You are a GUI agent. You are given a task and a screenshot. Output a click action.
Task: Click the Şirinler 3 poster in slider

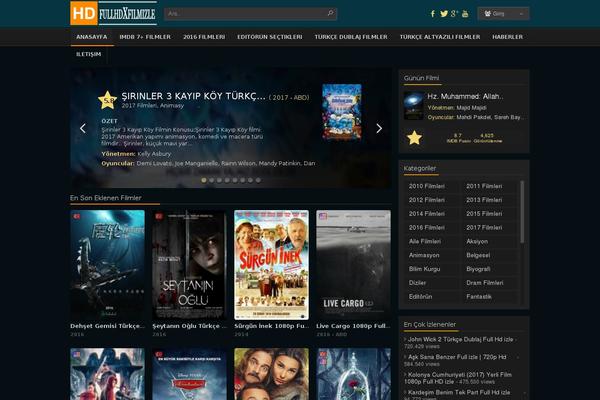pyautogui.click(x=342, y=111)
